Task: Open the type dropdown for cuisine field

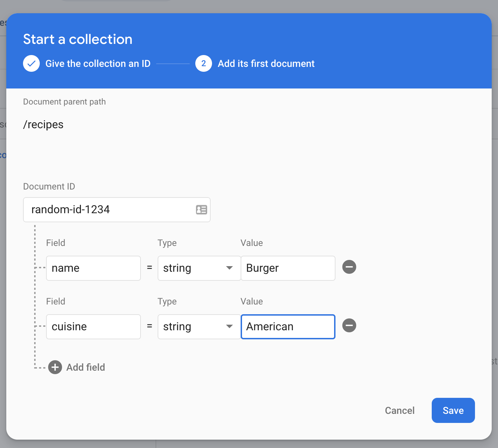Action: [x=199, y=327]
